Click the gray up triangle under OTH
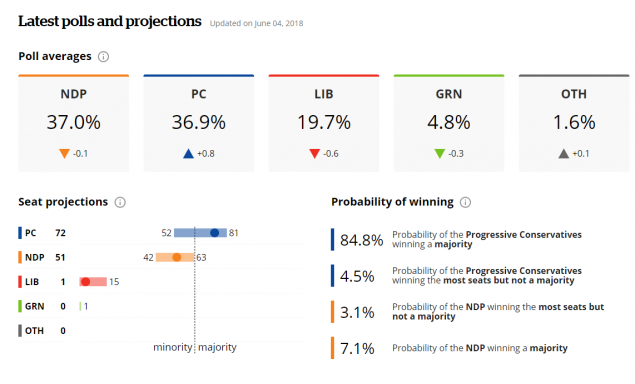This screenshot has height=384, width=635. click(564, 154)
